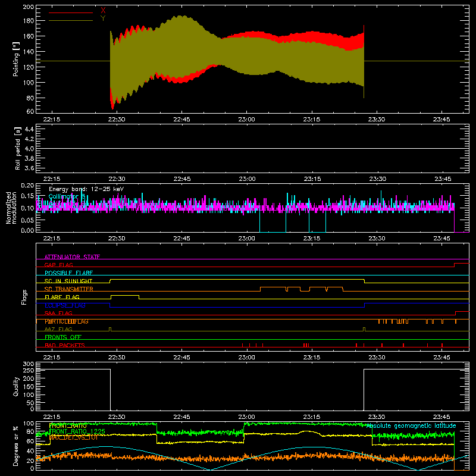Click the olive Y legend letter

pyautogui.click(x=103, y=18)
